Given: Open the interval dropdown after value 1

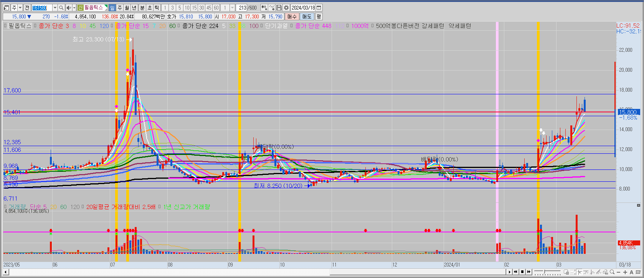Looking at the screenshot, I should tap(232, 8).
